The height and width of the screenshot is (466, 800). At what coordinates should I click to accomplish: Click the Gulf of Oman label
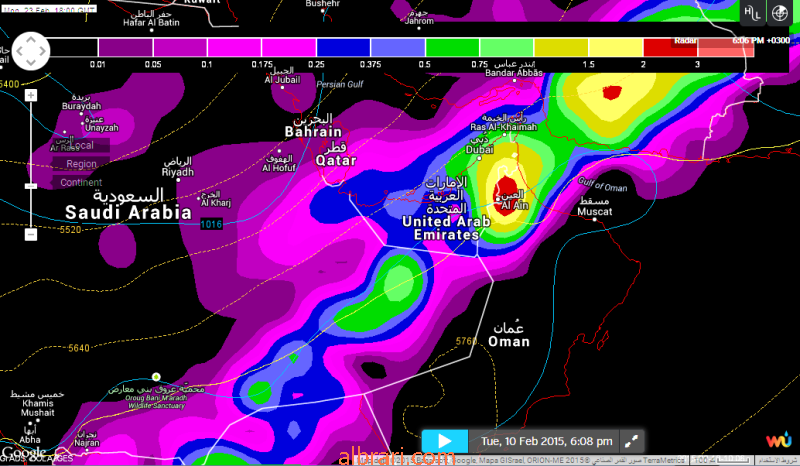[602, 184]
